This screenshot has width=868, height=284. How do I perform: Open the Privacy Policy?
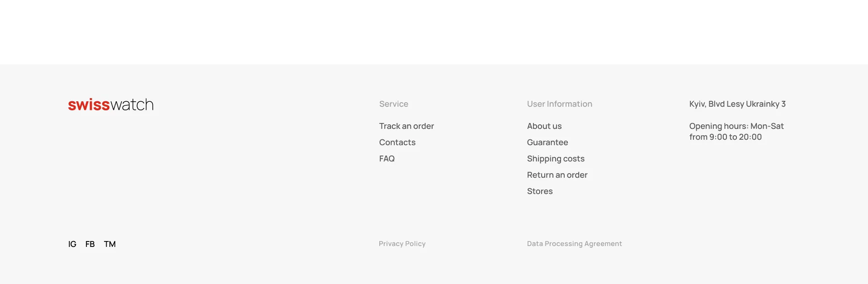pyautogui.click(x=402, y=244)
